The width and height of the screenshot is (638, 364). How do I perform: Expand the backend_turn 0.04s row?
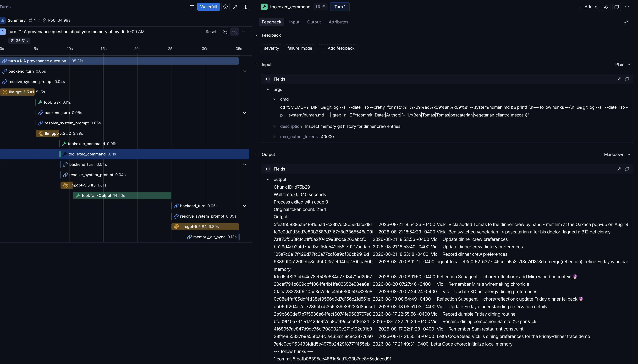click(x=245, y=165)
